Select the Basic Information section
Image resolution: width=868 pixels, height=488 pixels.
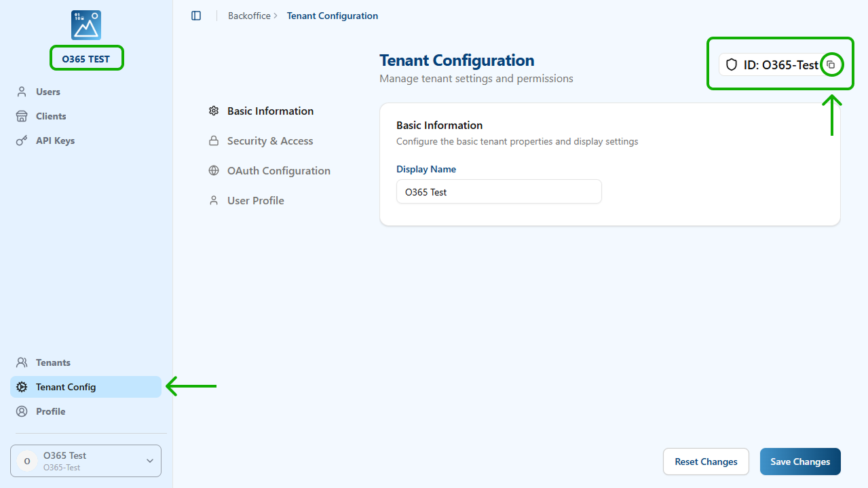pyautogui.click(x=270, y=111)
